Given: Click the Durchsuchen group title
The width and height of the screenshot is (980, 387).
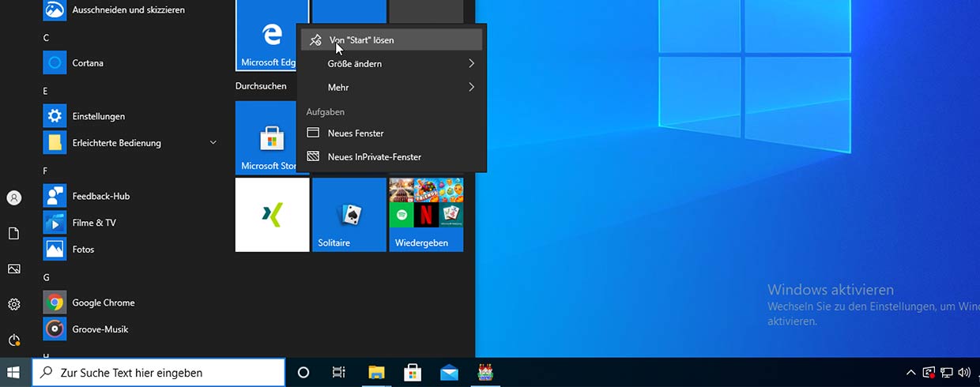Looking at the screenshot, I should (x=261, y=85).
